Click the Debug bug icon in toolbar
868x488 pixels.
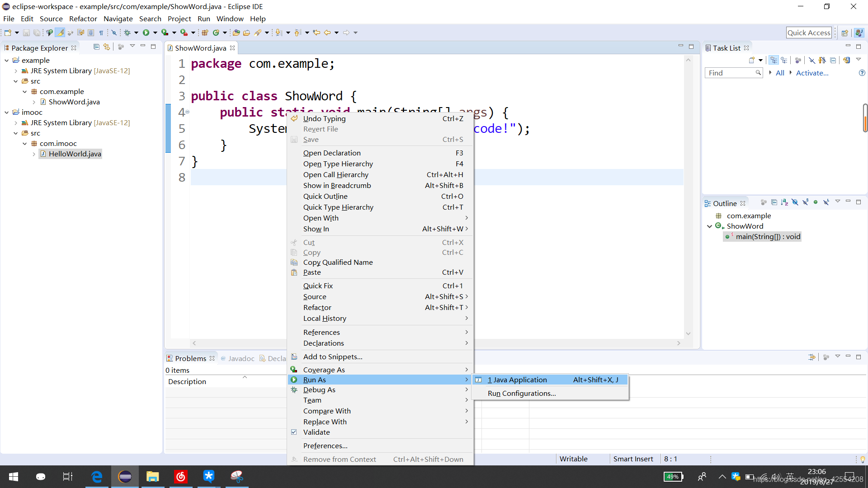127,33
